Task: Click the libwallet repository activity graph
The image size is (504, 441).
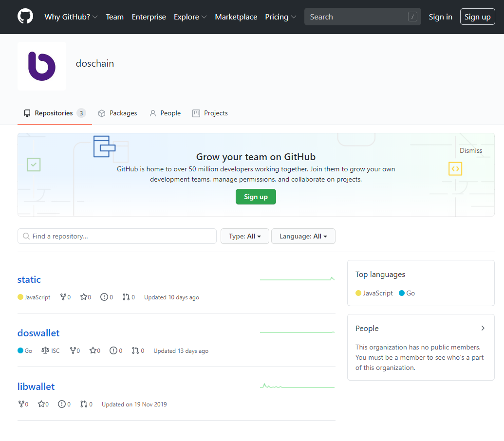Action: [298, 386]
